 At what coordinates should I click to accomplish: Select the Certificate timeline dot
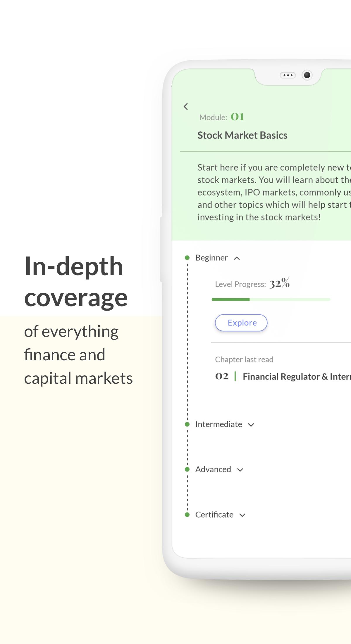187,515
